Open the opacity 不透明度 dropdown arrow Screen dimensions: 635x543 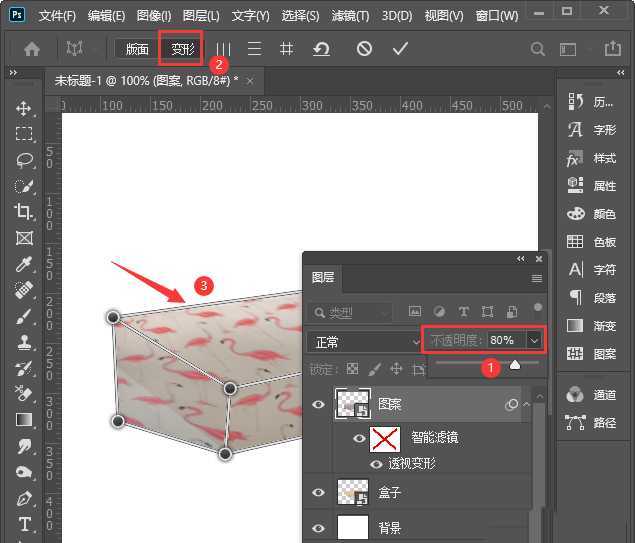click(534, 341)
